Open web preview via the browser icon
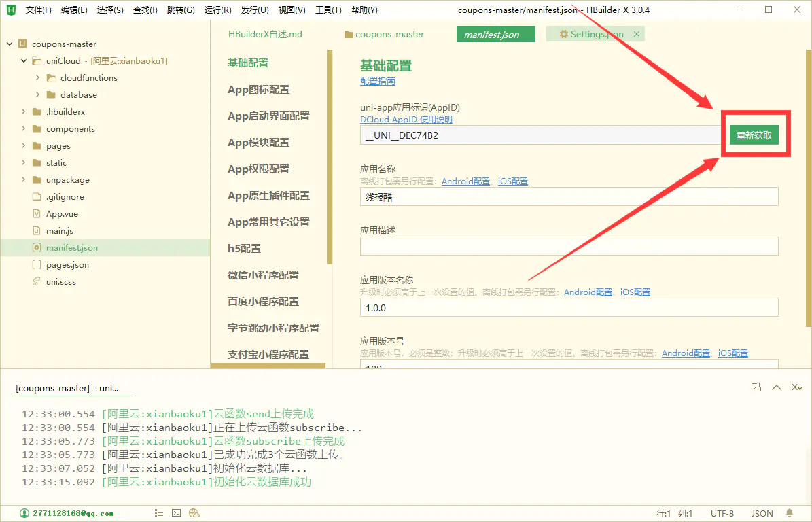 (x=194, y=512)
